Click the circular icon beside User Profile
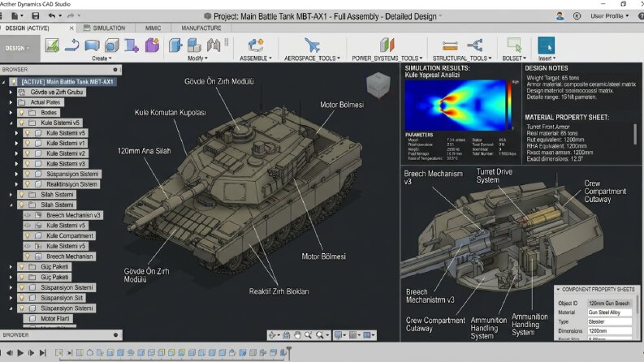Screen dimensions: 644x362 pyautogui.click(x=577, y=16)
